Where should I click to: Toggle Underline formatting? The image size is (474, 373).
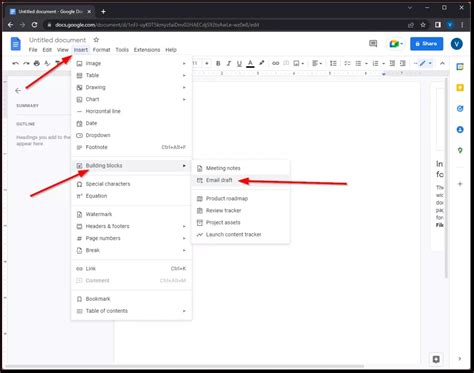tap(239, 63)
